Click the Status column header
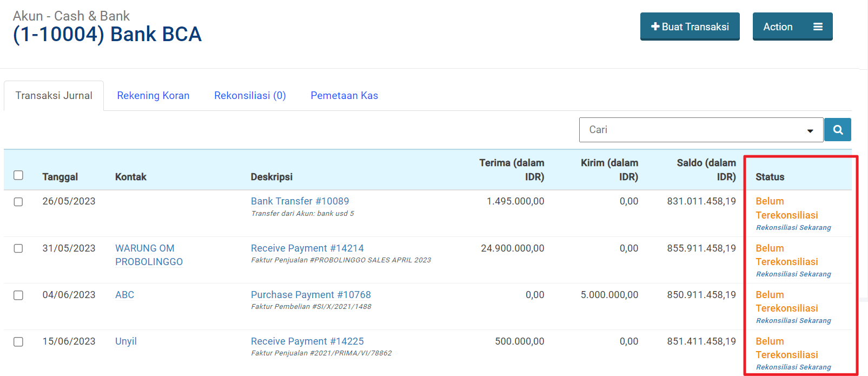 click(x=770, y=177)
